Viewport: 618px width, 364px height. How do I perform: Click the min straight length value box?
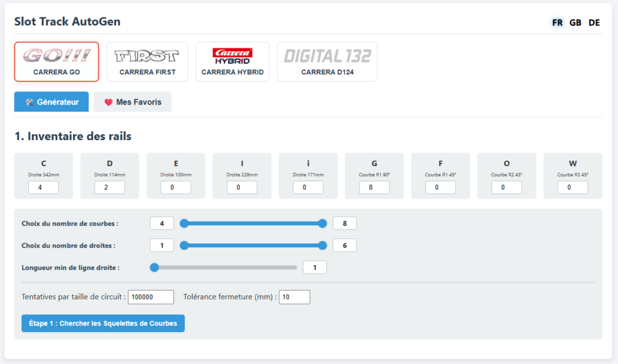coord(315,267)
